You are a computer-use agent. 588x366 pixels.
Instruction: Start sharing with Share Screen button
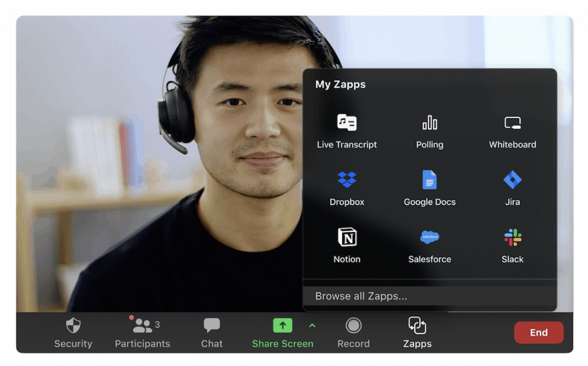click(283, 333)
